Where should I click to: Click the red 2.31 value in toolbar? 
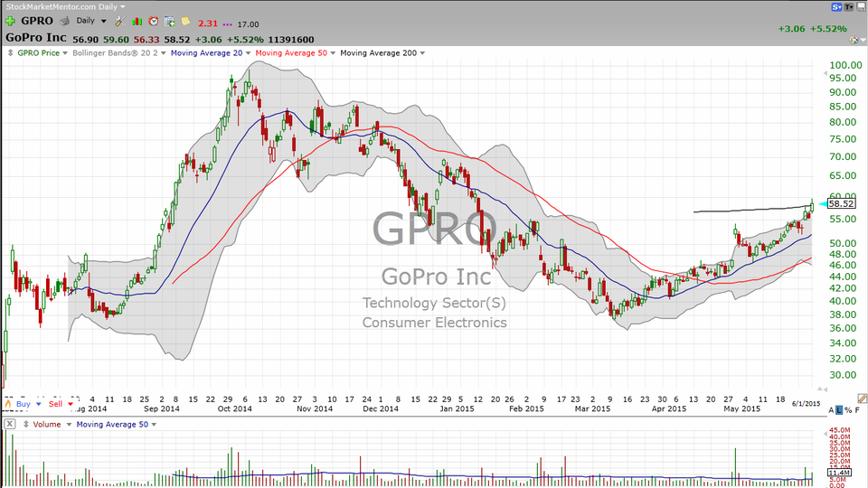click(x=208, y=23)
